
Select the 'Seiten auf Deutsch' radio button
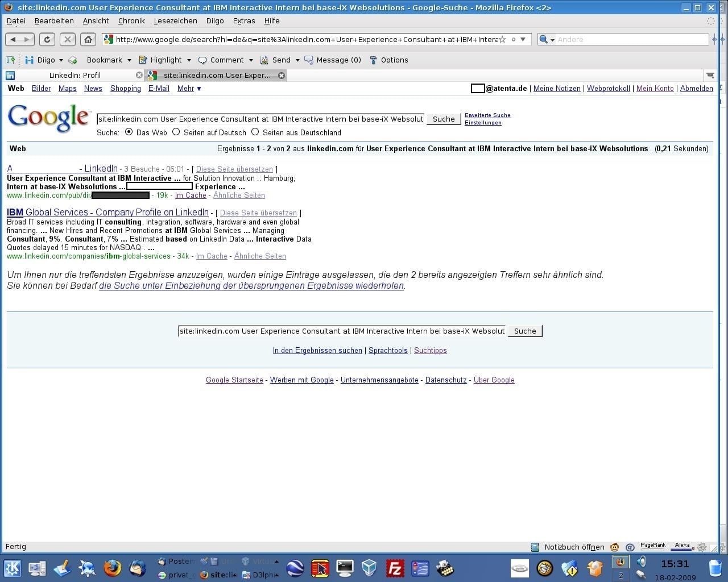tap(176, 132)
